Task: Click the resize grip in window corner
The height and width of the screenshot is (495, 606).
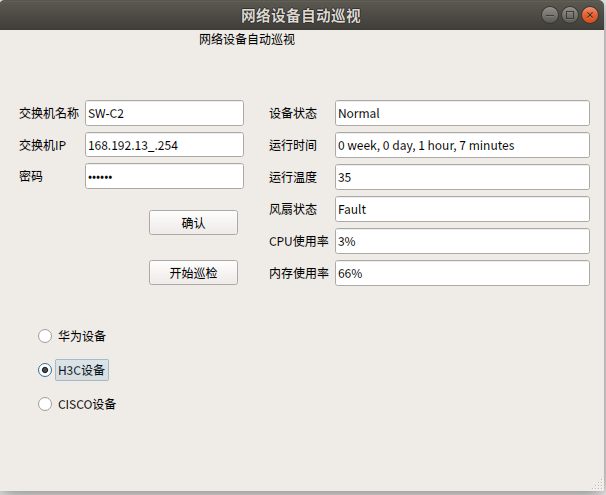Action: pos(598,487)
